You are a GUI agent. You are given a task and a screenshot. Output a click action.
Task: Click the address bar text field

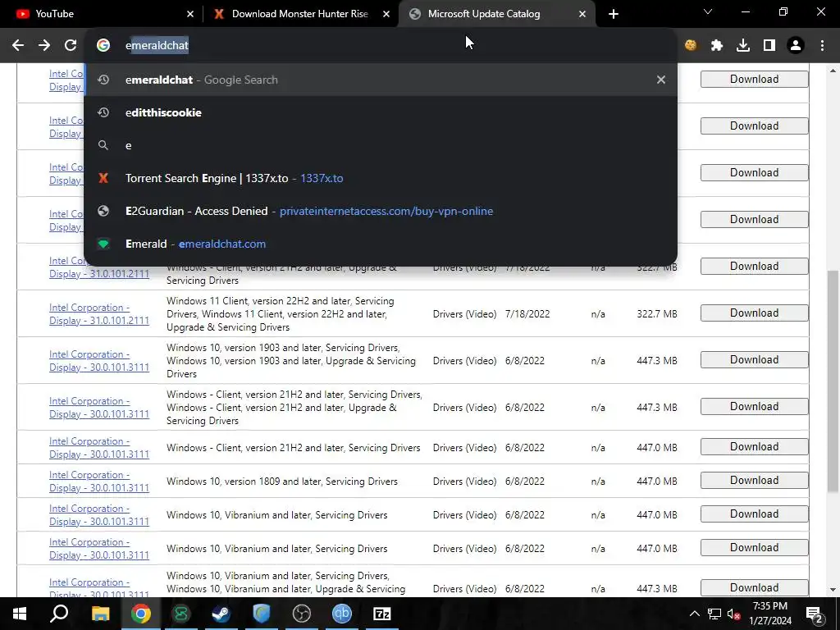381,46
